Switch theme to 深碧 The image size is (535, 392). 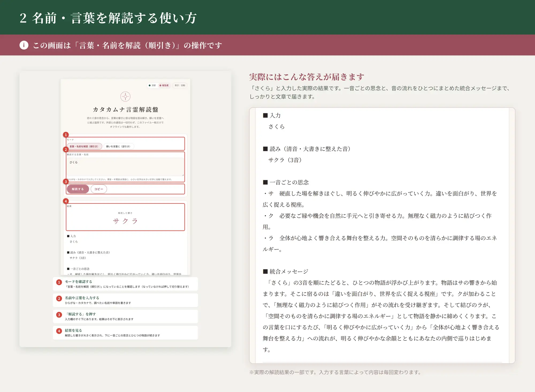click(x=152, y=86)
